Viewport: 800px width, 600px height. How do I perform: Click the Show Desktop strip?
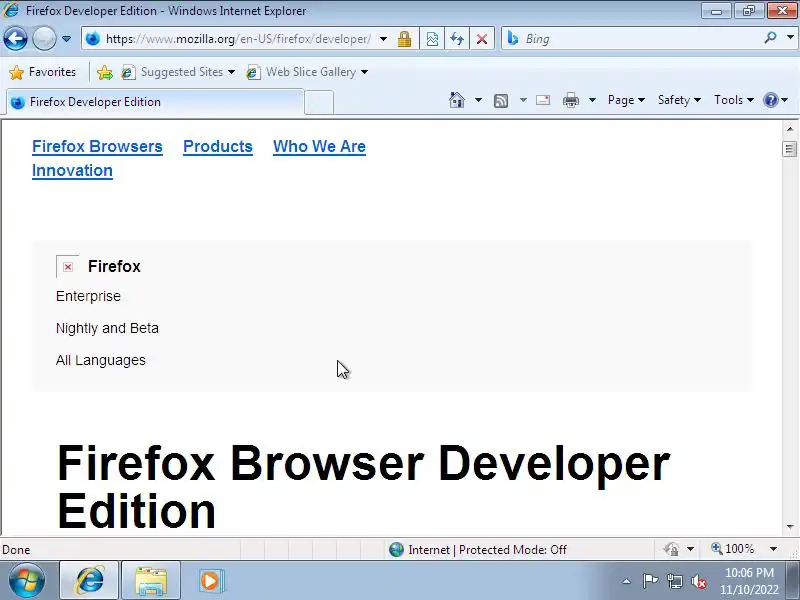point(793,581)
